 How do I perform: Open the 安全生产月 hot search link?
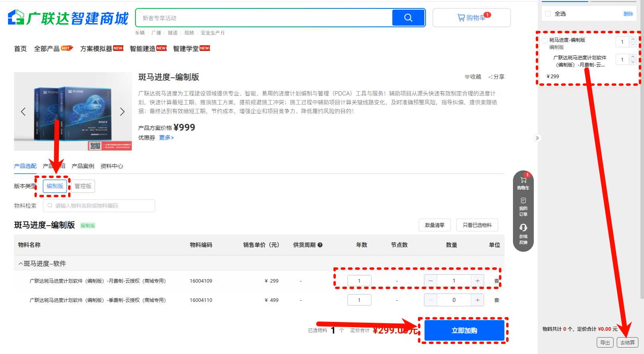point(213,33)
